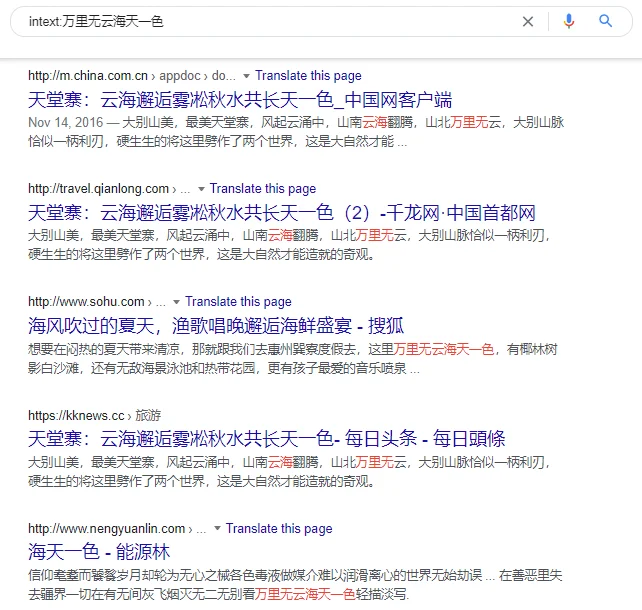Click the http://m.china.com.cn URL breadcrumb
The height and width of the screenshot is (610, 642).
pos(88,76)
